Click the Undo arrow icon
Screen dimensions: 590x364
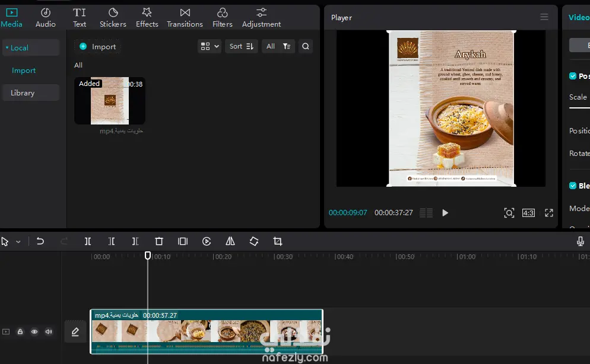coord(40,241)
